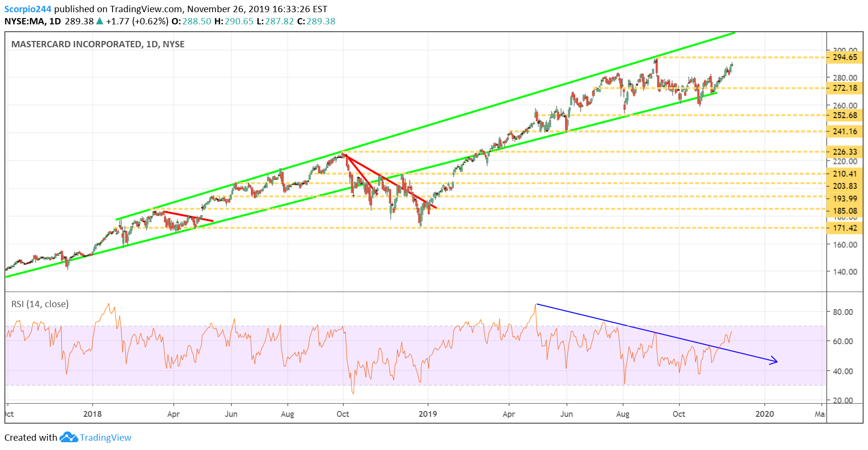Click the +1.77 (+0.62%) change text
The height and width of the screenshot is (450, 868).
pyautogui.click(x=137, y=21)
